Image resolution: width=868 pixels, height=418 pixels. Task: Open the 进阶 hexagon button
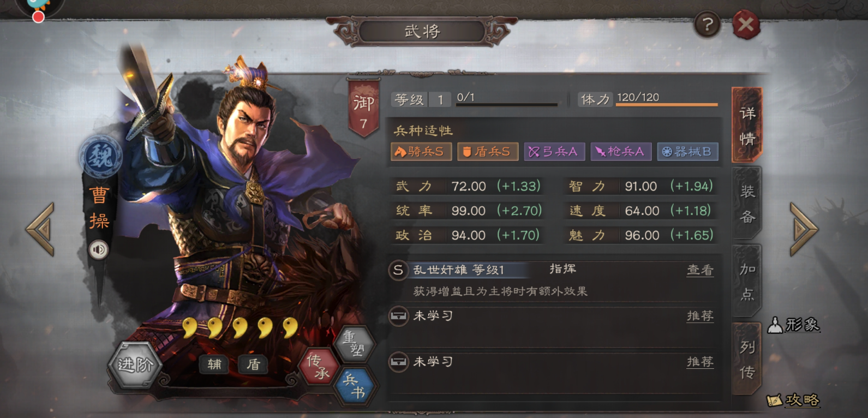134,365
